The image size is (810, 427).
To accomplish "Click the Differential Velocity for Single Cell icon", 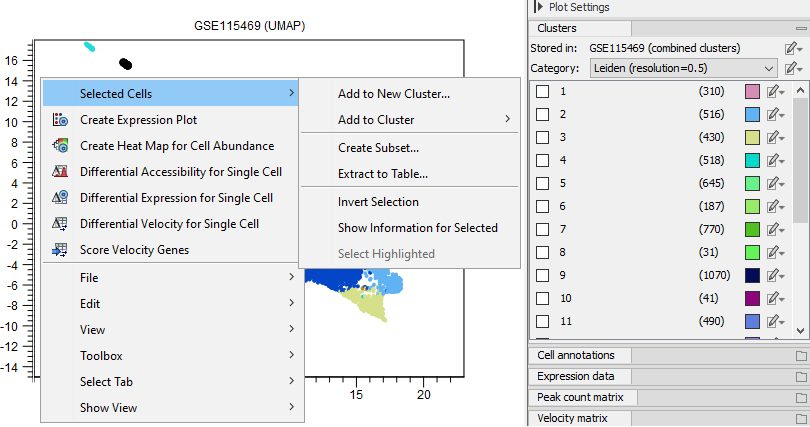I will [x=59, y=224].
